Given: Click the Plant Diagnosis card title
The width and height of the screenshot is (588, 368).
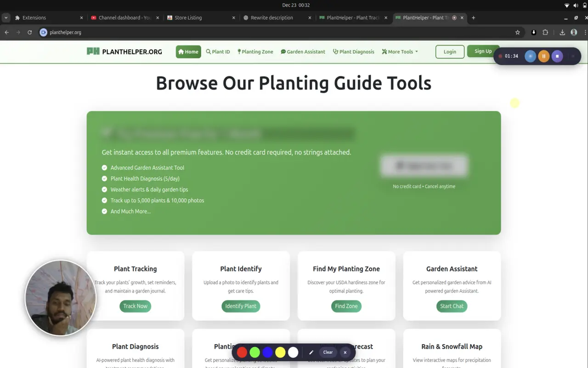Looking at the screenshot, I should coord(135,346).
